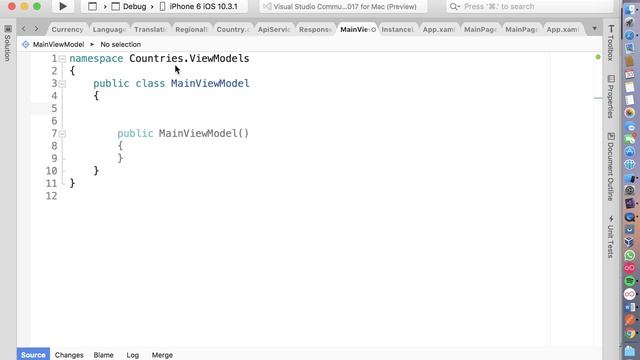Click the search magnifier icon
This screenshot has height=360, width=640.
[x=454, y=7]
